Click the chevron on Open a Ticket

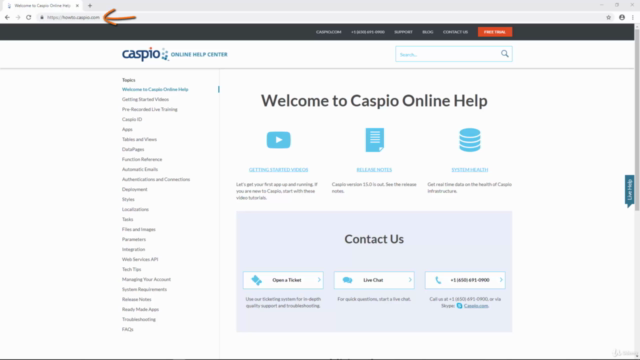pyautogui.click(x=319, y=280)
